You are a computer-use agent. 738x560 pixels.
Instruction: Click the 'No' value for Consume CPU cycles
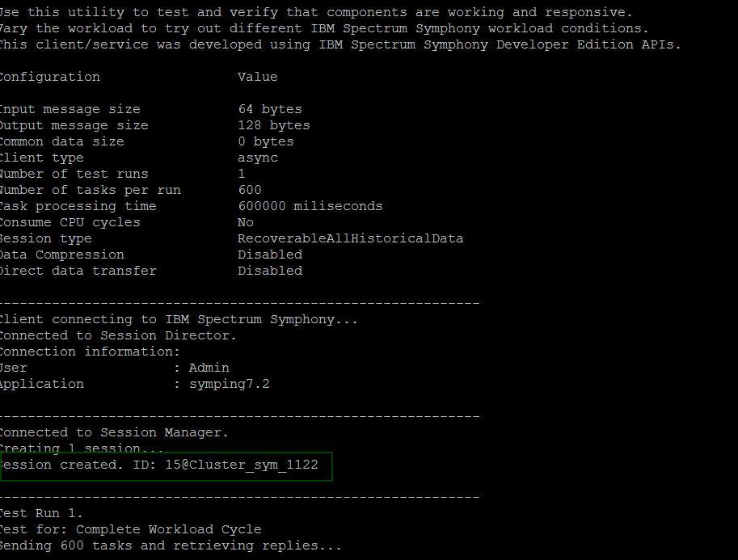click(245, 222)
